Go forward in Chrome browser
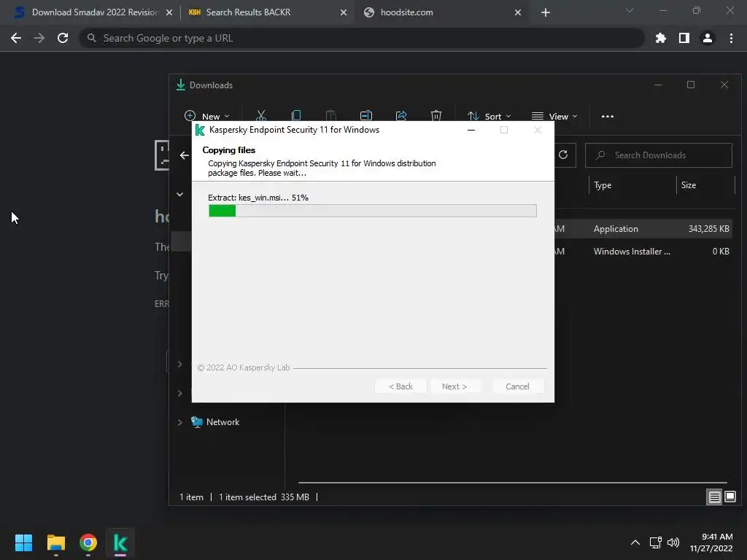747x560 pixels. 39,38
